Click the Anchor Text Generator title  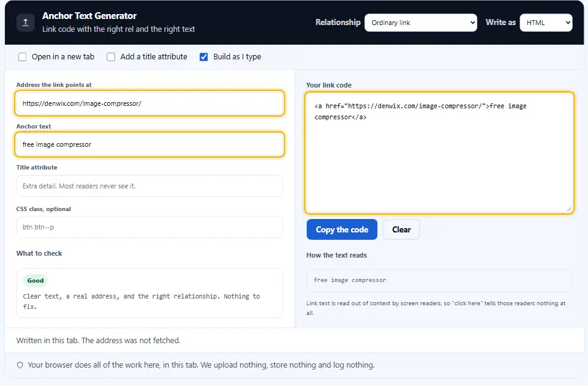tap(89, 16)
